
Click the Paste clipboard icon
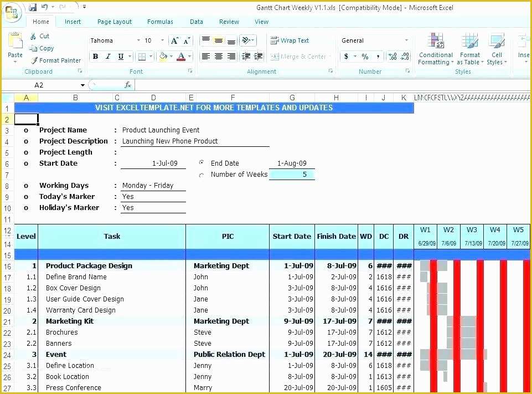pos(16,41)
